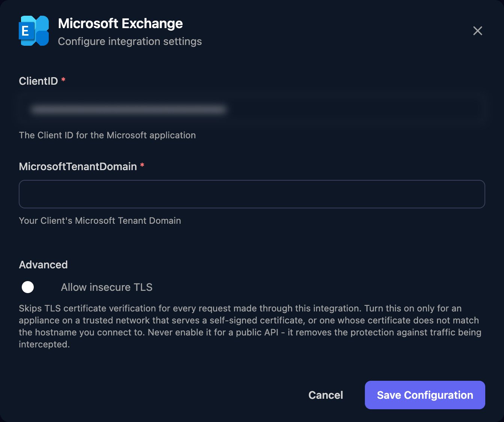
Task: Click the "Configure integration settings" subtitle
Action: [x=130, y=41]
